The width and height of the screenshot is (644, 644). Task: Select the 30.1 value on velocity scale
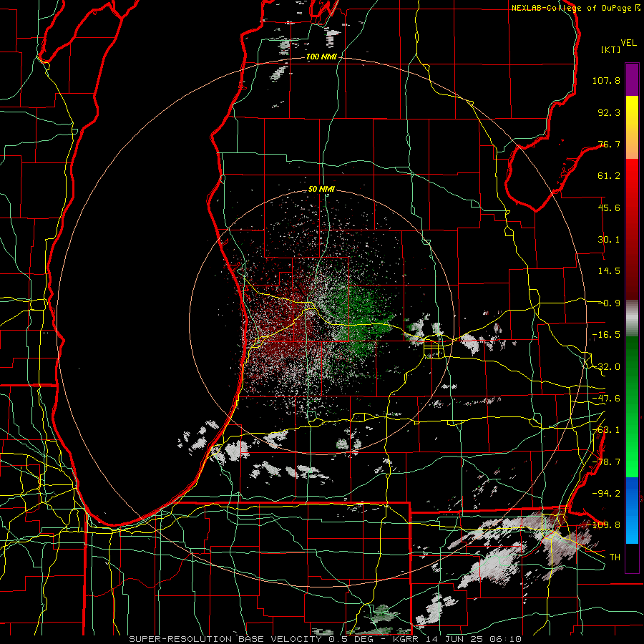[x=609, y=240]
